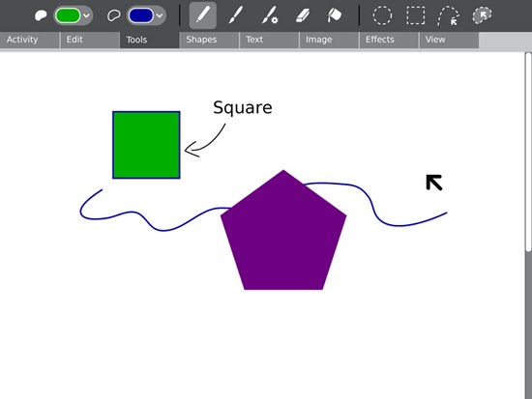532x399 pixels.
Task: Open the blue stroke color swatch
Action: (x=141, y=15)
